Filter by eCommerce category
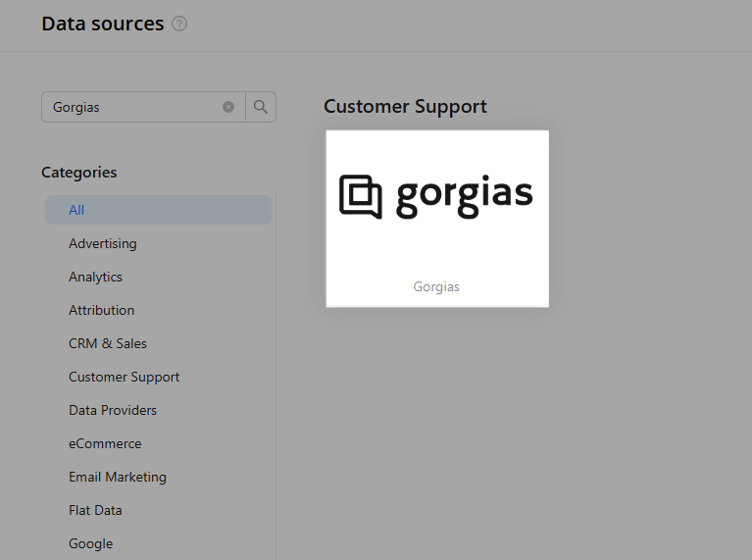The height and width of the screenshot is (560, 752). 105,444
